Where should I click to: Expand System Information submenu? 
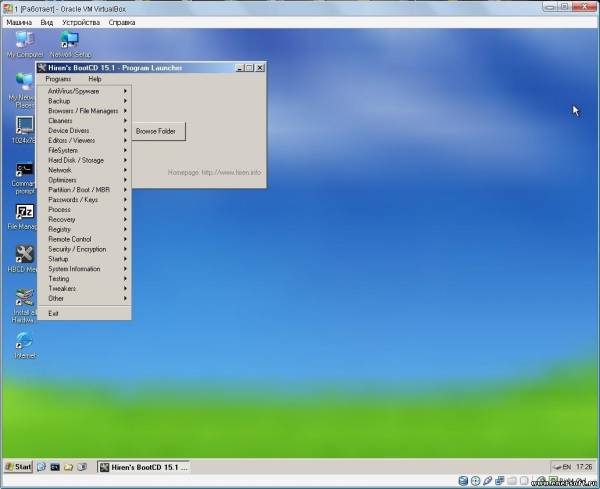[x=84, y=269]
